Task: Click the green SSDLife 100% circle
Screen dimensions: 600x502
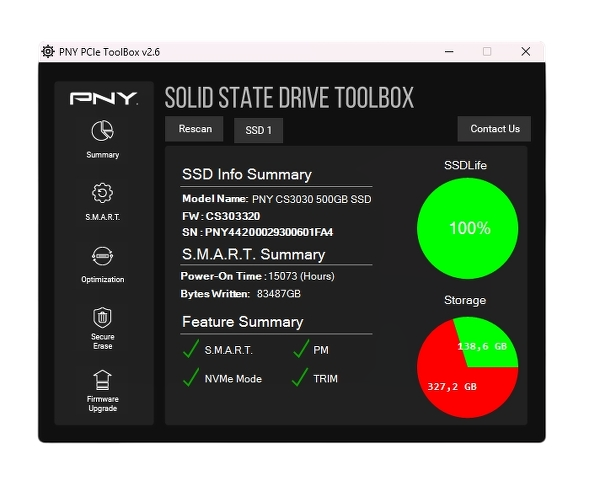Action: click(x=468, y=228)
